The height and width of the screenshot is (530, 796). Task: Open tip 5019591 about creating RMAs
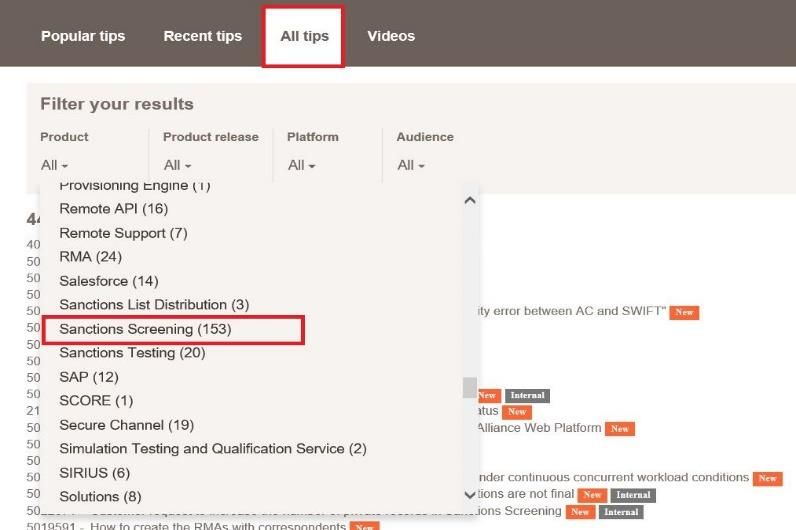click(186, 525)
